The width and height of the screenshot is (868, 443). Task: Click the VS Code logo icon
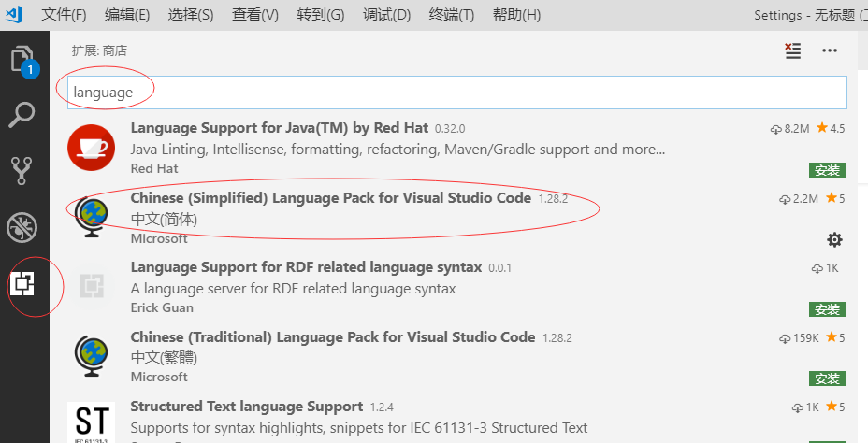pos(14,14)
